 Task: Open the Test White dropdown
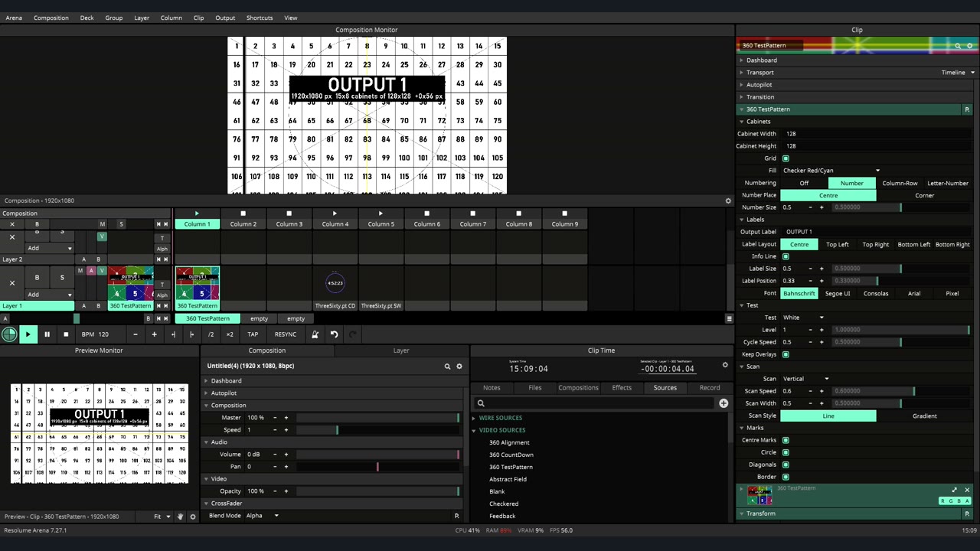(803, 318)
